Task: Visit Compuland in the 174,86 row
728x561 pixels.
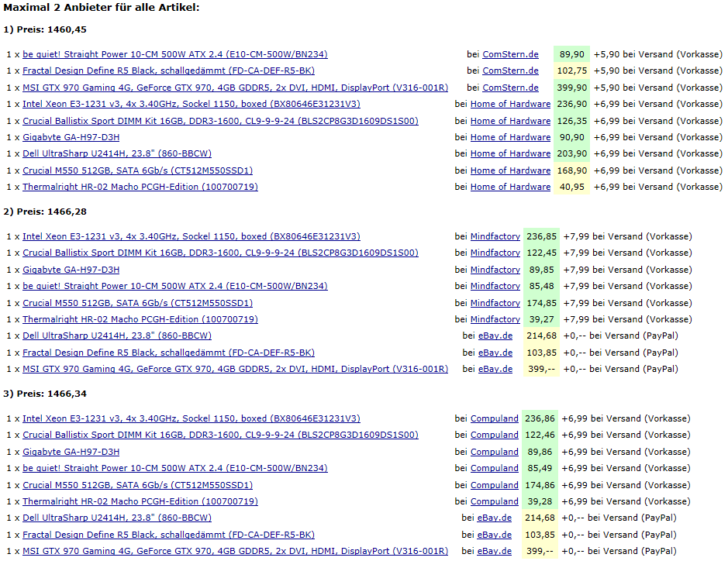Action: [495, 485]
